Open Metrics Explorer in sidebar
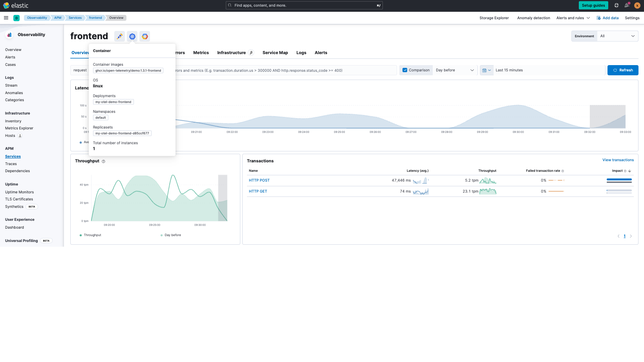This screenshot has height=362, width=644. (x=19, y=128)
